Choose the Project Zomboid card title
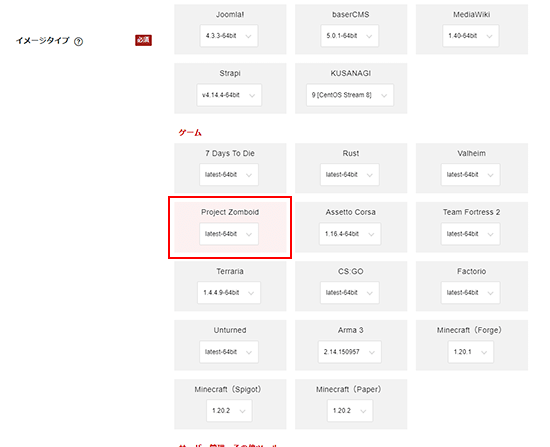 click(230, 212)
